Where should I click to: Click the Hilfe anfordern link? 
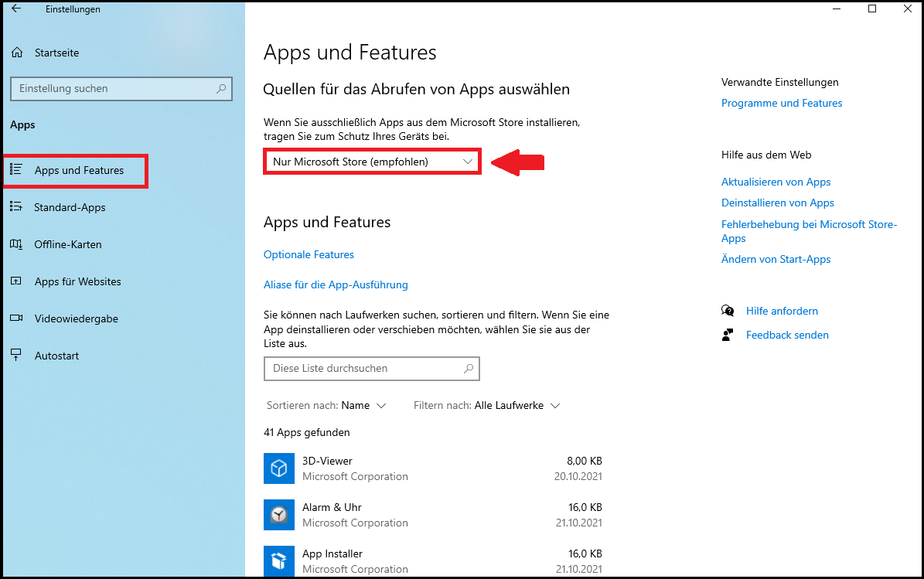782,311
